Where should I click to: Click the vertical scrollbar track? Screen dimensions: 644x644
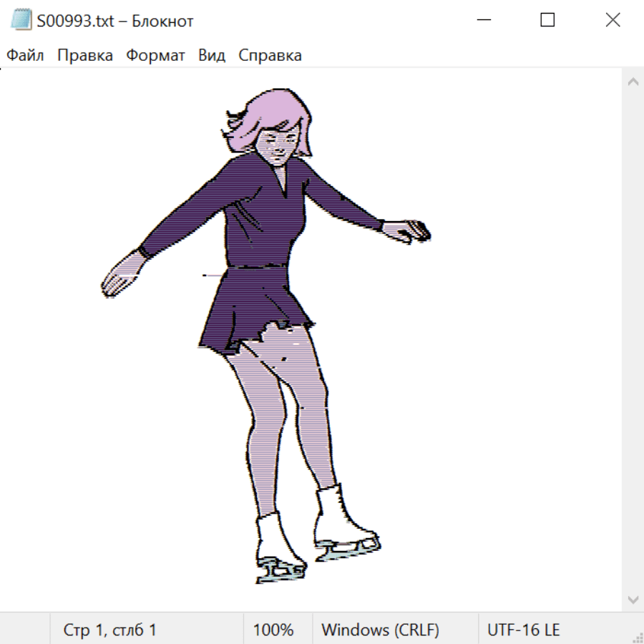point(633,340)
